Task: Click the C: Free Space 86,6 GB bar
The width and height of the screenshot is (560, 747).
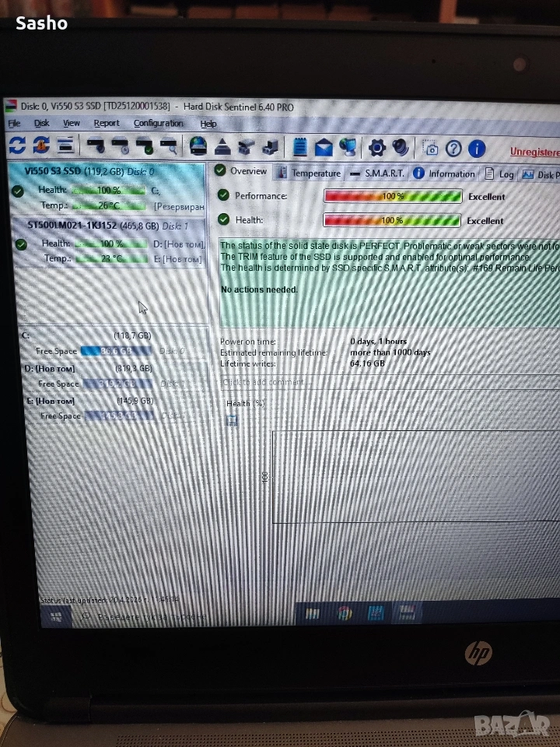Action: 117,351
